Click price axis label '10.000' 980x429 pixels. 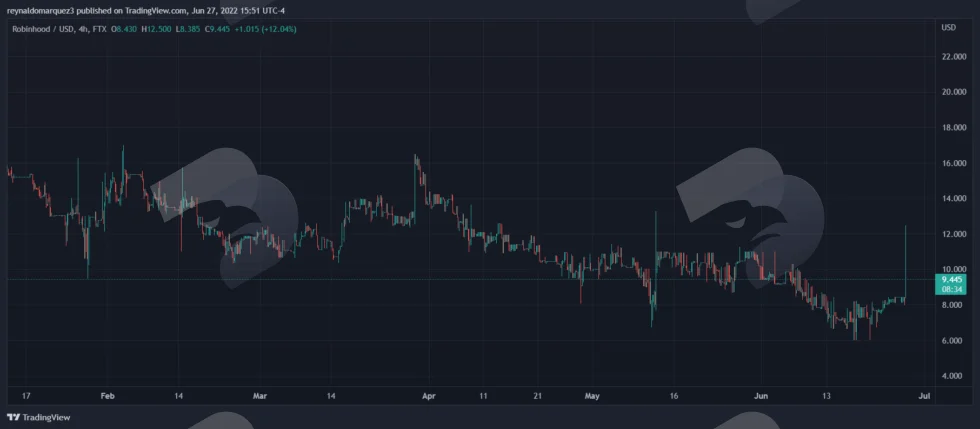[954, 270]
